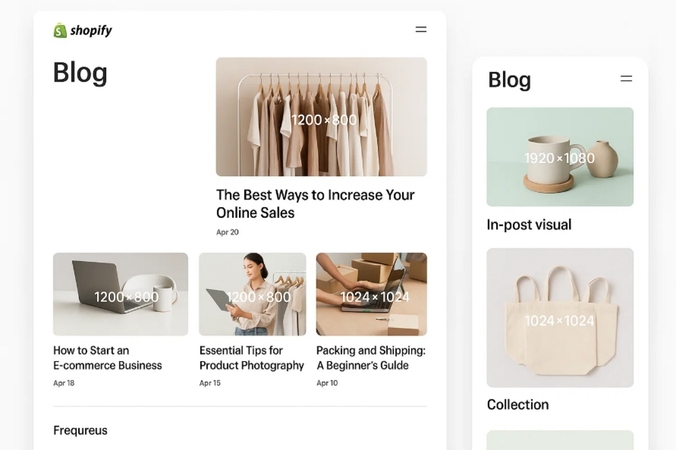The height and width of the screenshot is (450, 676).
Task: Open the clothing rack featured image
Action: 321,117
